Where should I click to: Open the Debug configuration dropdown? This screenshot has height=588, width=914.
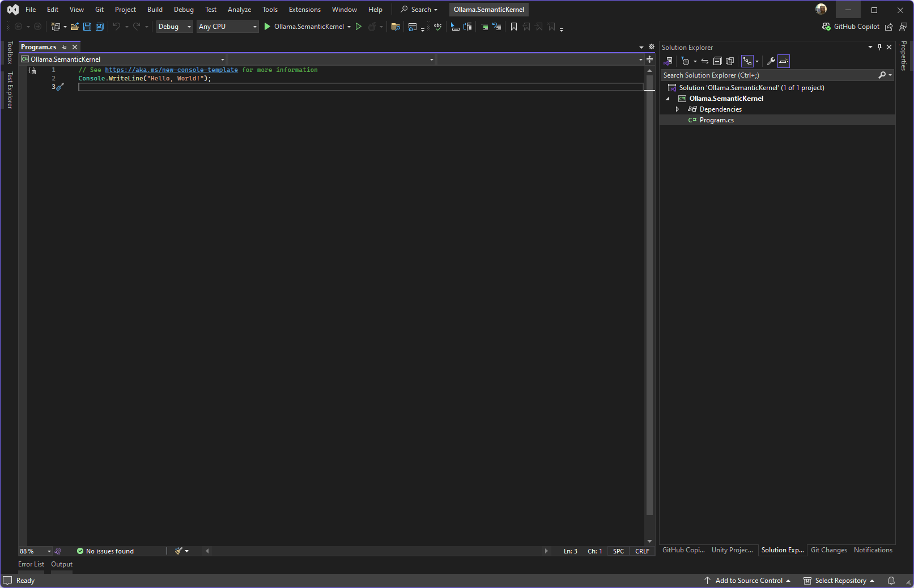pos(175,27)
